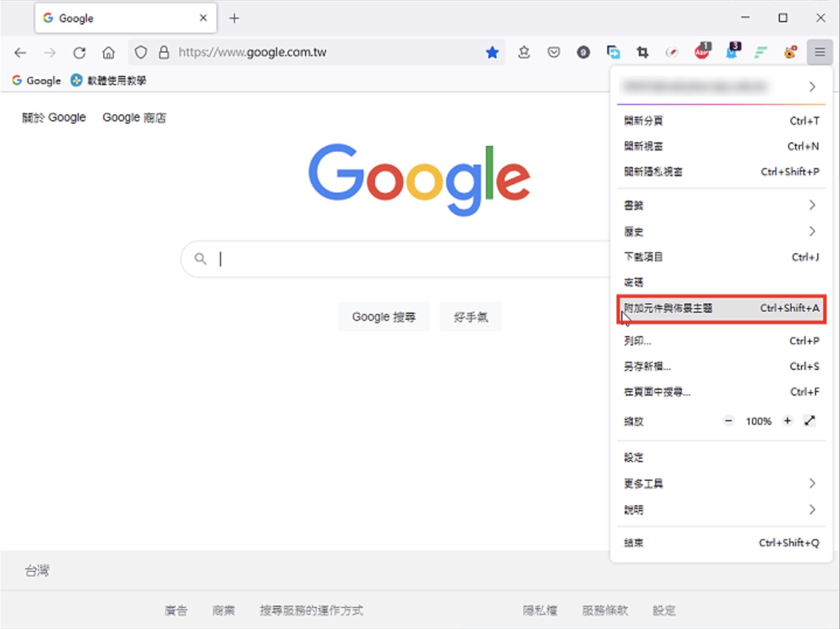840x629 pixels.
Task: Click the padlock site info icon
Action: pyautogui.click(x=164, y=53)
